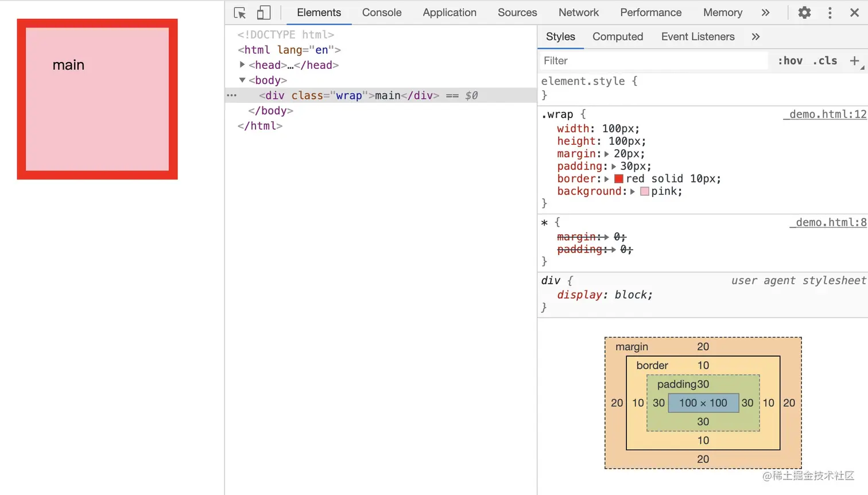Viewport: 868px width, 495px height.
Task: Switch to the Console tab
Action: point(382,13)
